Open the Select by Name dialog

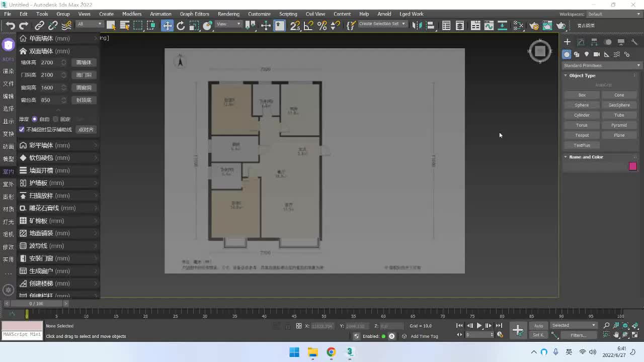(x=125, y=26)
